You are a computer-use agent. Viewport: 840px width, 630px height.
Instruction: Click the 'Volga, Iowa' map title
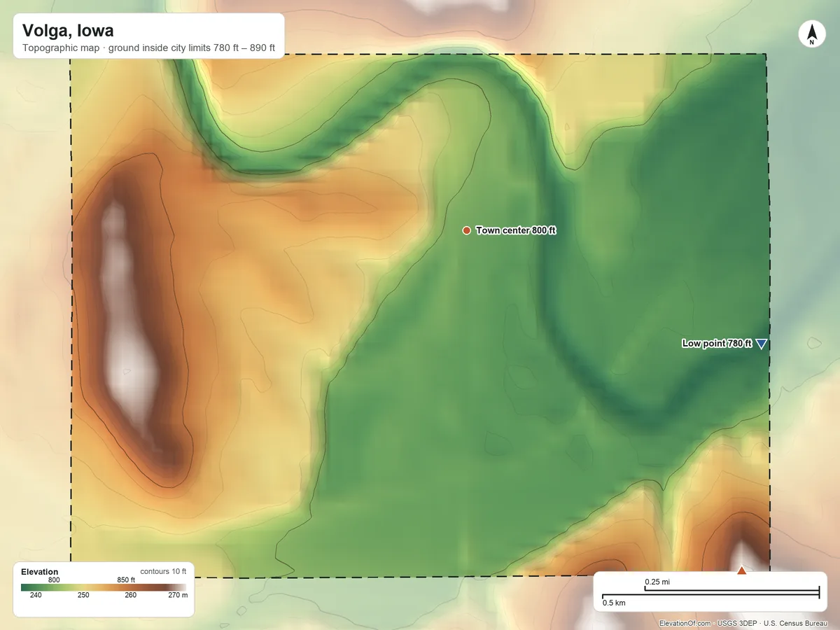(68, 31)
